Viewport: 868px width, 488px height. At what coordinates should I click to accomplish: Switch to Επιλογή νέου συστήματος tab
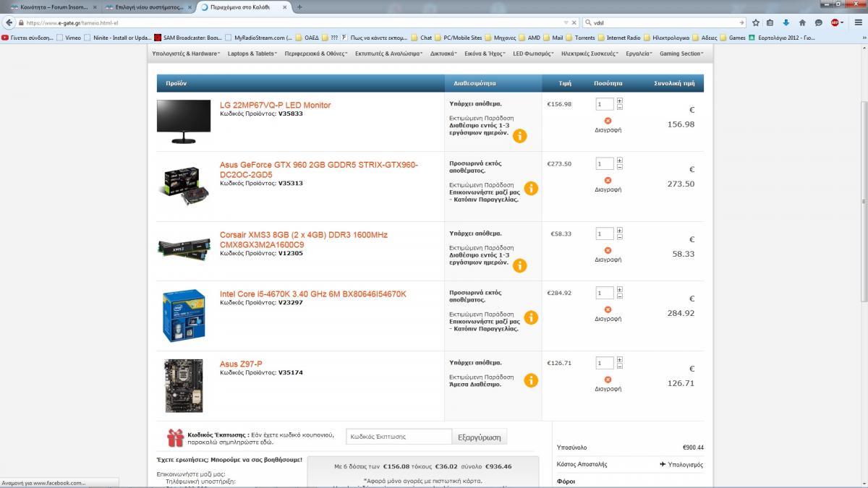[x=147, y=7]
